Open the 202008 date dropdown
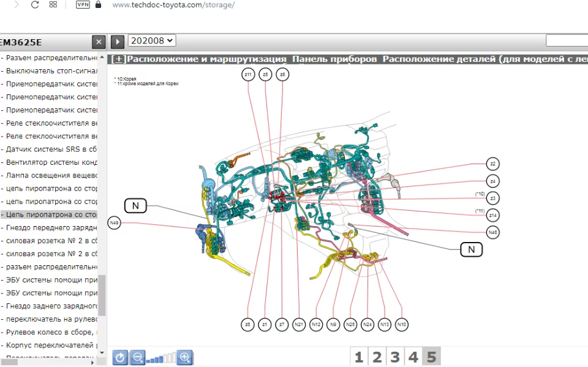Screen dimensions: 588x367 [152, 40]
